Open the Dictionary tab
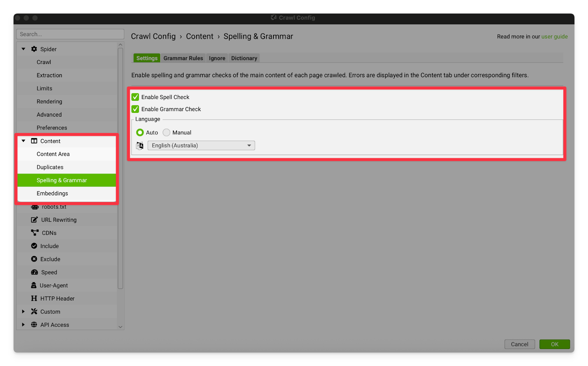This screenshot has height=366, width=588. 244,58
